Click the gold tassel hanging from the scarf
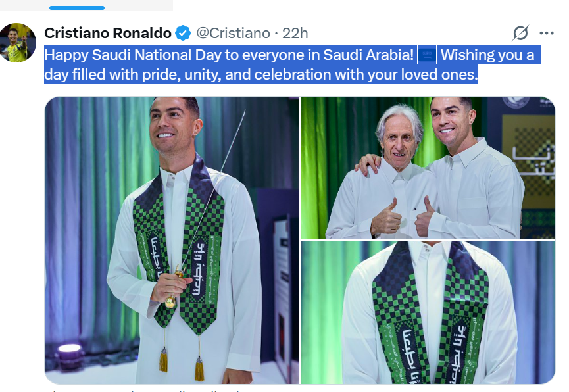Screen dimensions: 569x392 click(163, 359)
